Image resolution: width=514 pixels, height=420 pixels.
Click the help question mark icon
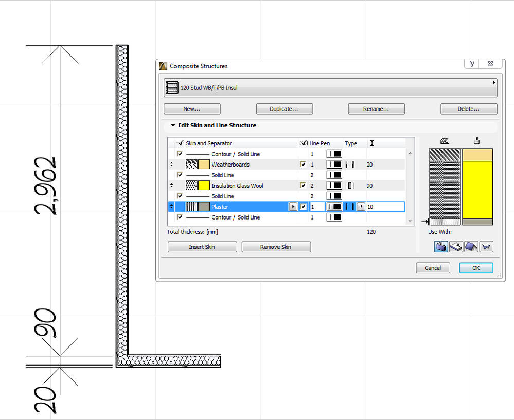(x=471, y=64)
